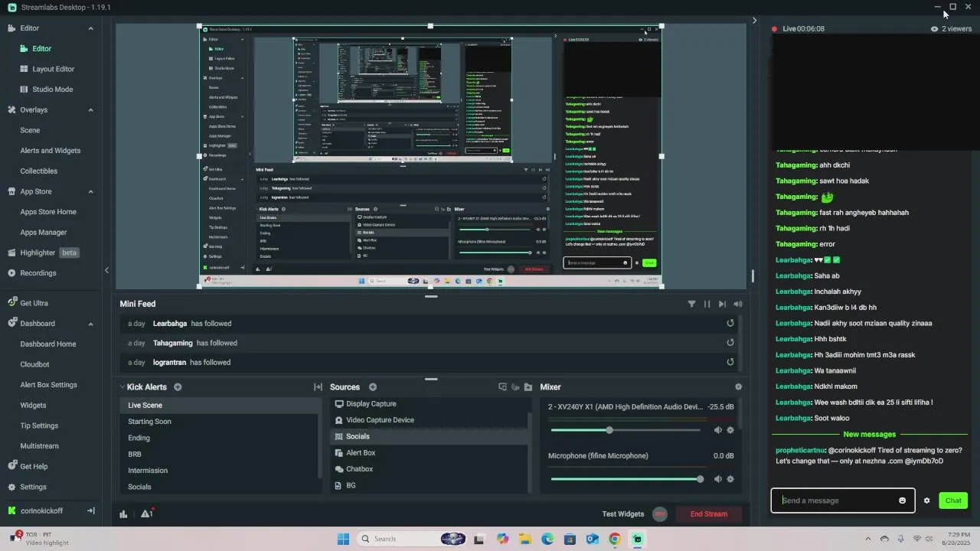980x551 pixels.
Task: Click fifine Microphone volume slider handle
Action: (x=700, y=479)
